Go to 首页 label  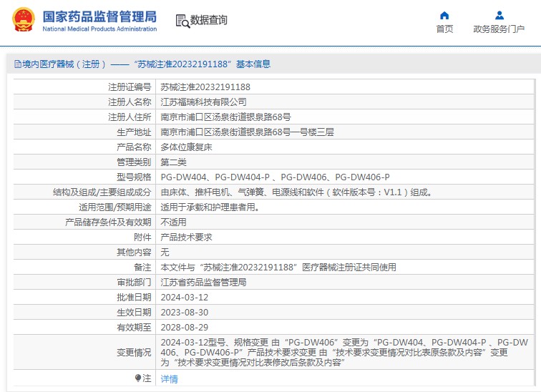coord(444,29)
